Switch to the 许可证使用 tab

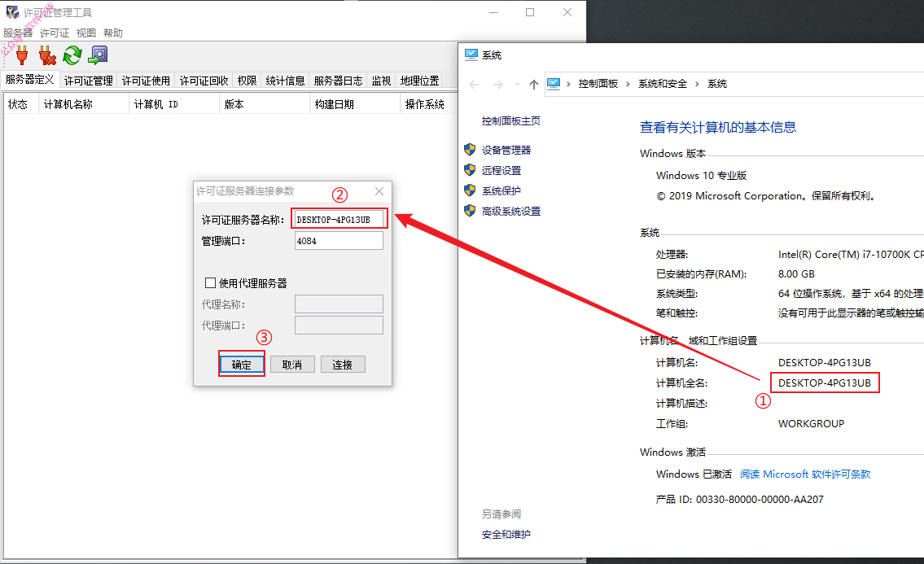(x=147, y=81)
